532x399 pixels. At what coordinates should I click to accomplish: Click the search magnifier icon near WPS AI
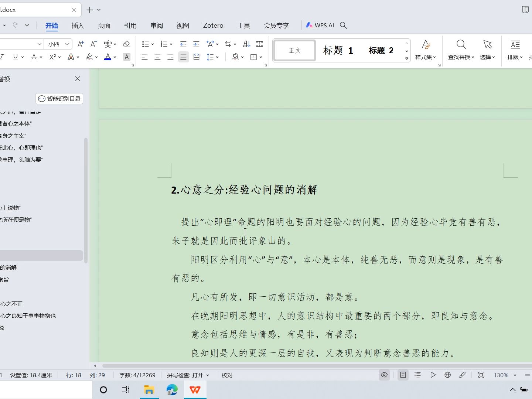coord(343,25)
